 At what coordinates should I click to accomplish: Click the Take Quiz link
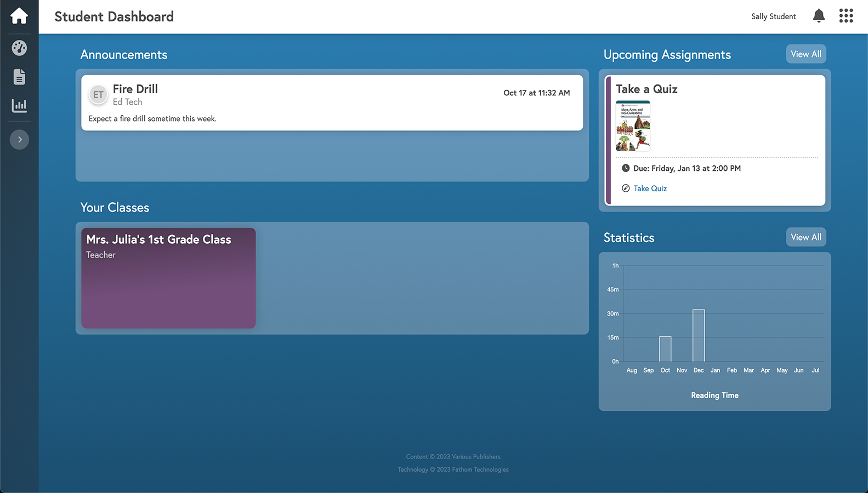click(650, 188)
